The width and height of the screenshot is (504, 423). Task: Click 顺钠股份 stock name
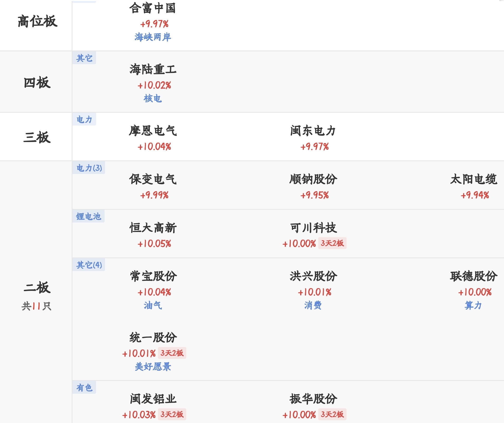click(x=313, y=179)
